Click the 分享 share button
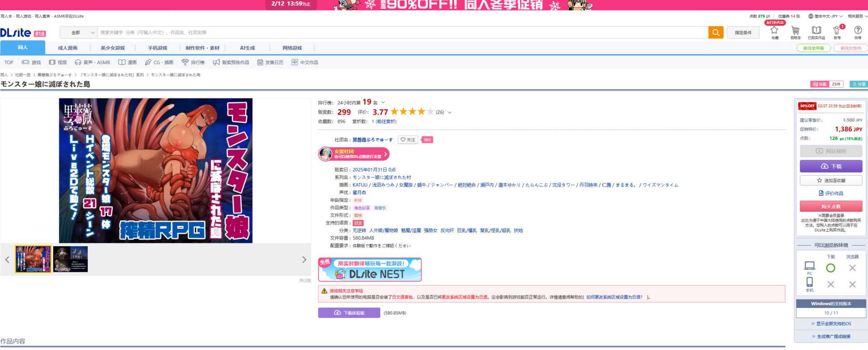This screenshot has height=350, width=868. pos(858,84)
